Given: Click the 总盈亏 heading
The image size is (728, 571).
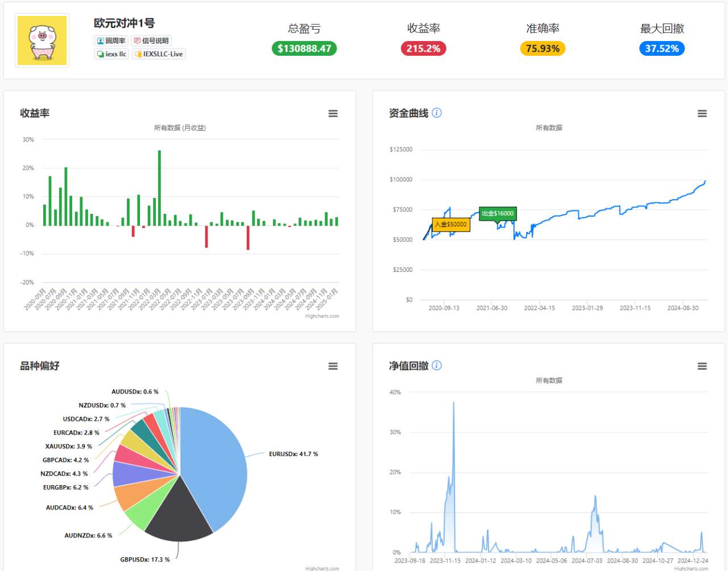Looking at the screenshot, I should point(304,28).
